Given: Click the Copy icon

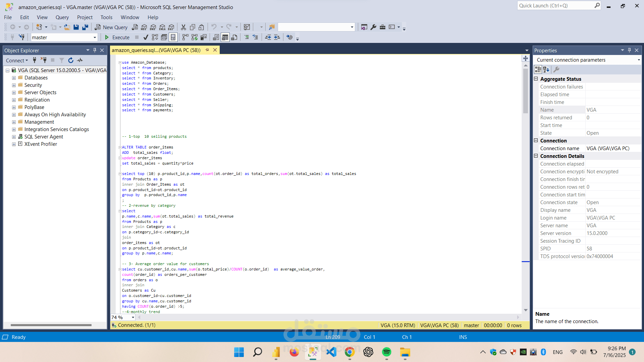Looking at the screenshot, I should (193, 27).
